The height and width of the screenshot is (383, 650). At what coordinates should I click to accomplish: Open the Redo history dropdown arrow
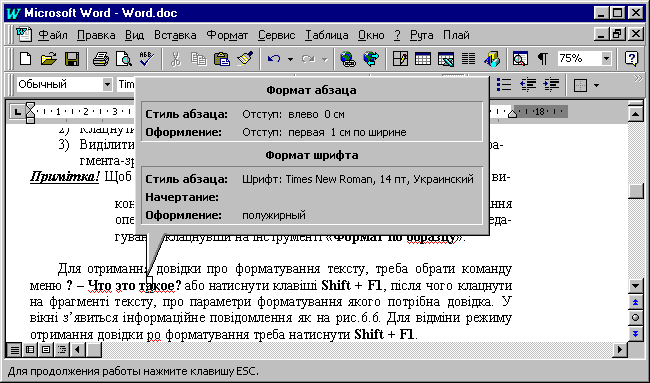325,59
